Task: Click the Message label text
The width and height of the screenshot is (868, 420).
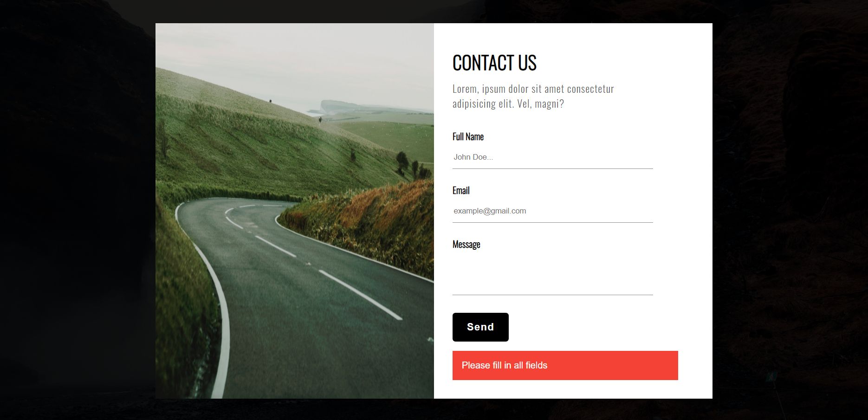Action: pos(466,245)
